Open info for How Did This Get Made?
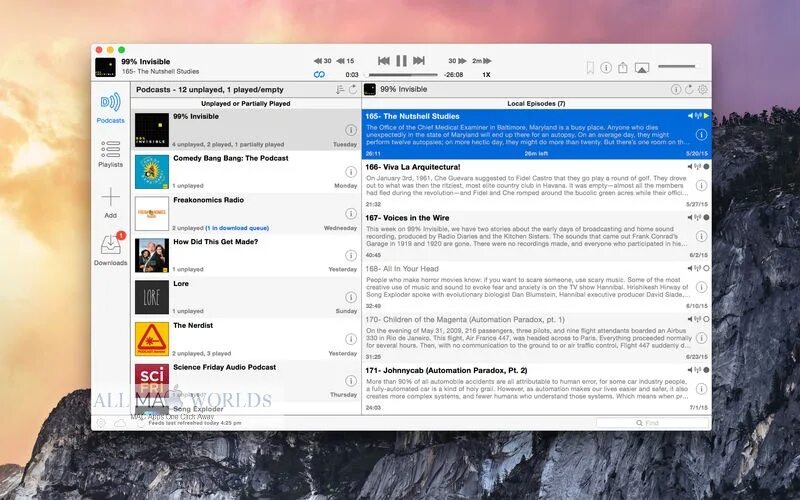Screen dimensions: 800x500 351,255
